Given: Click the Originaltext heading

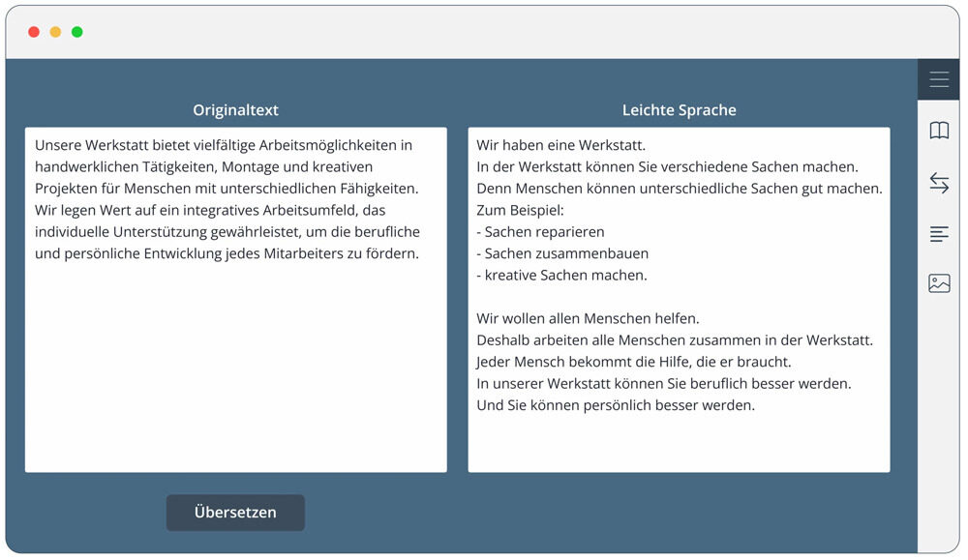Looking at the screenshot, I should [236, 110].
